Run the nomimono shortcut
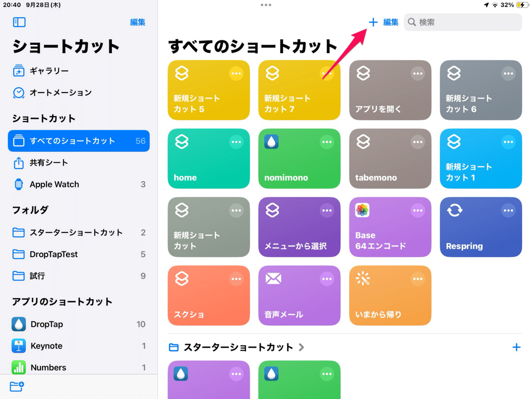The image size is (532, 399). point(299,159)
